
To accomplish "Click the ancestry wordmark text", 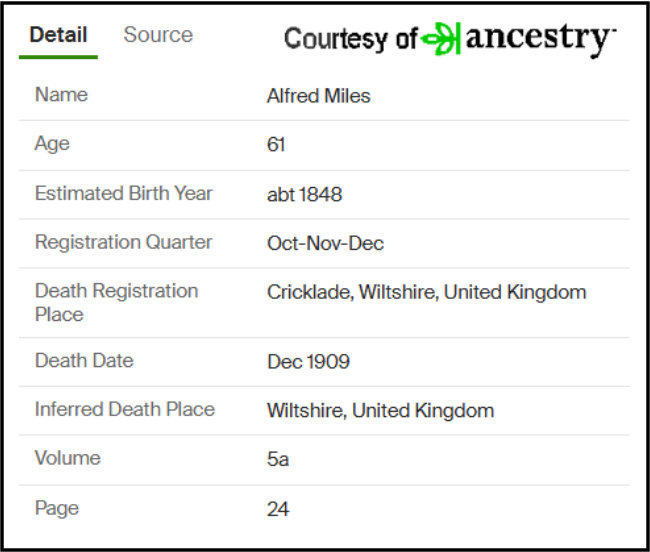I will (x=537, y=38).
